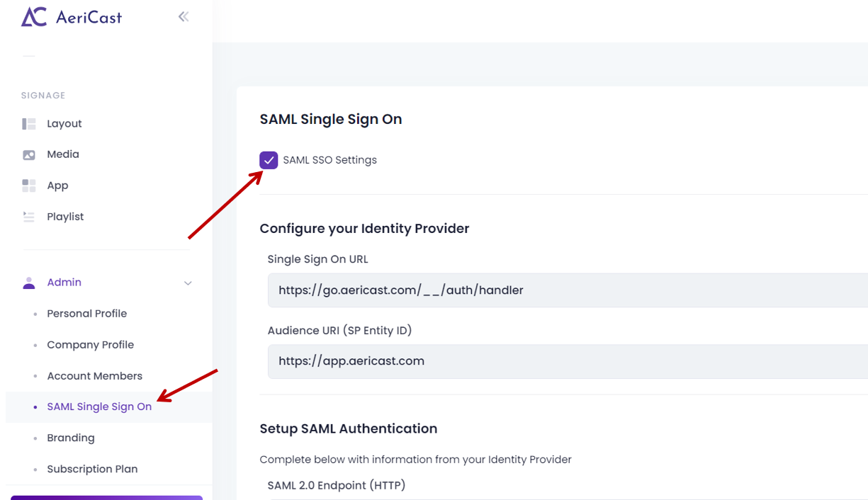
Task: Go to Account Members
Action: tap(95, 376)
